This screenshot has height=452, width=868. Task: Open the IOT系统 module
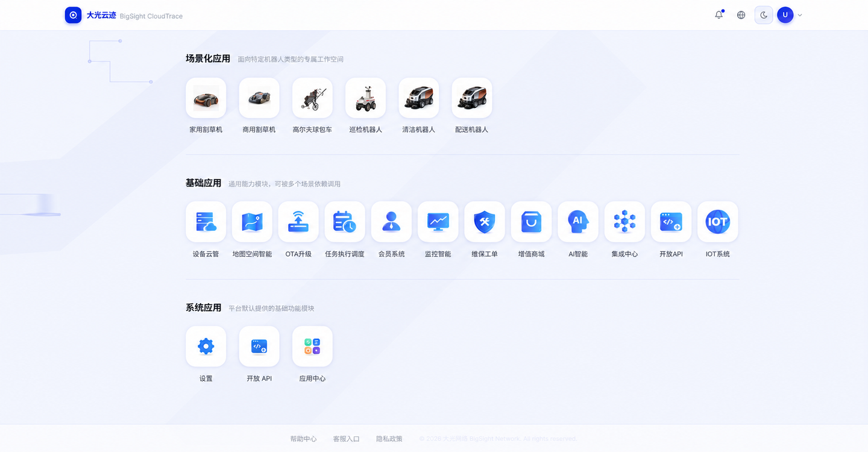[x=718, y=222]
